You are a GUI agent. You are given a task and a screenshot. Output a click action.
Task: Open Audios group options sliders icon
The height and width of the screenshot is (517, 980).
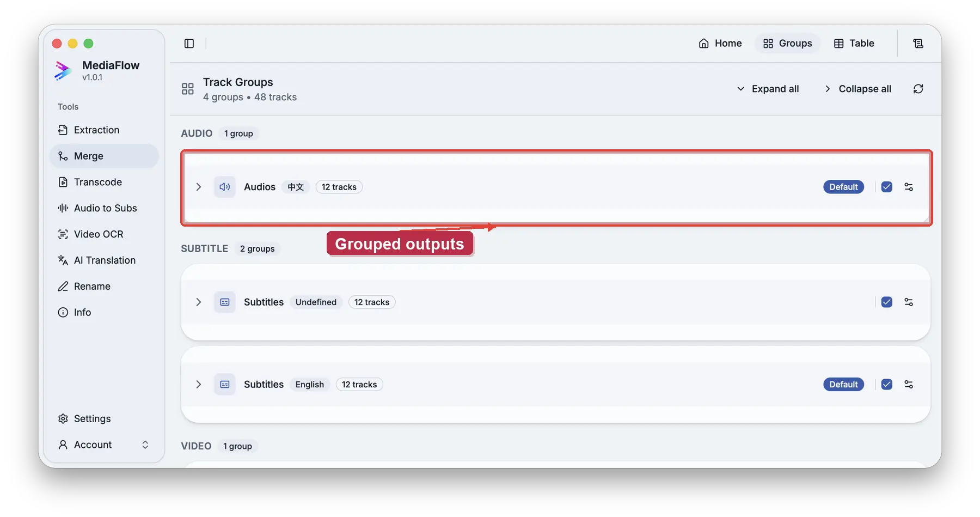click(x=909, y=187)
